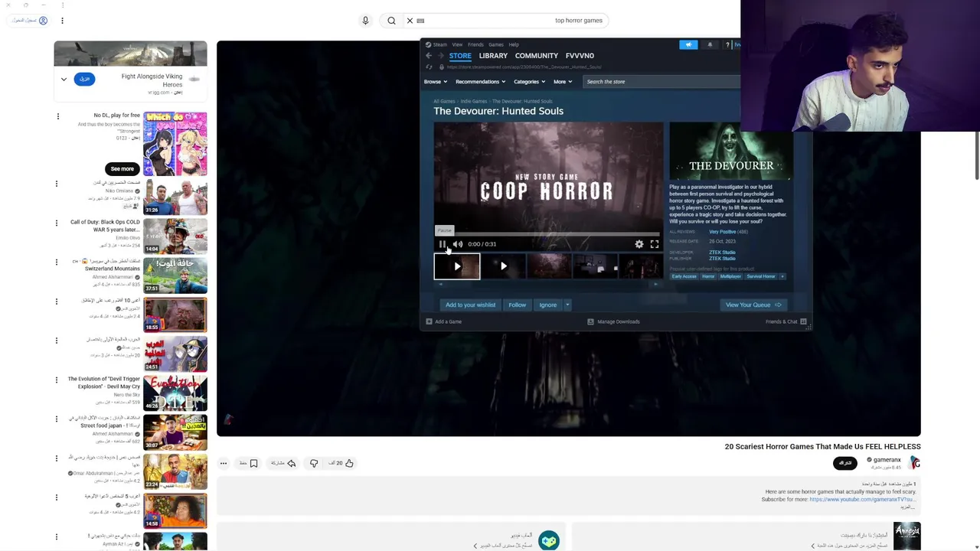
Task: Click the ZTEK Studio developer link
Action: [722, 253]
